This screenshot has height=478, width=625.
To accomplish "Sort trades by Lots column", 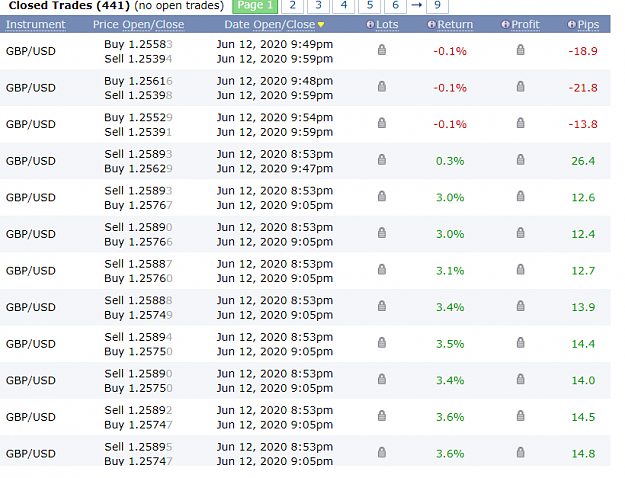I will (x=387, y=25).
